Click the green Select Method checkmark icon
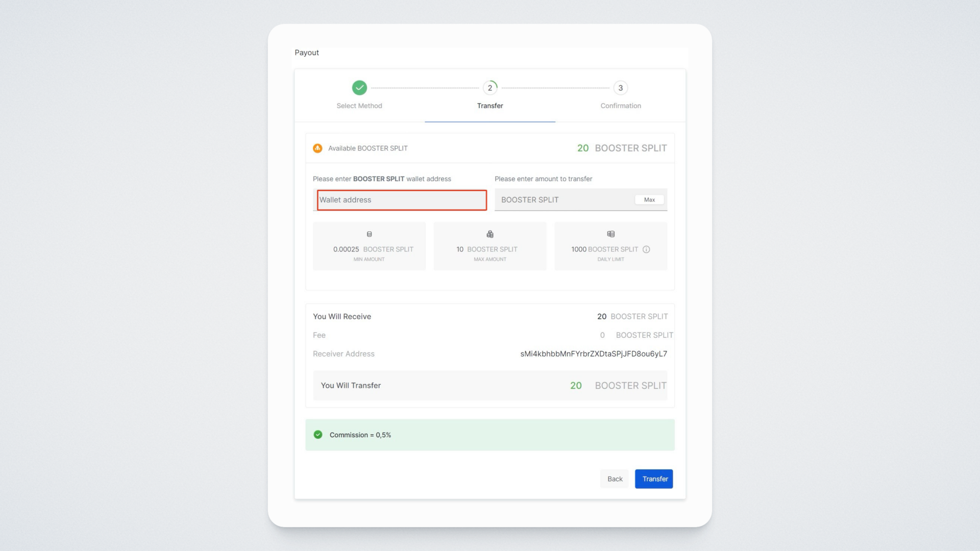 point(359,88)
